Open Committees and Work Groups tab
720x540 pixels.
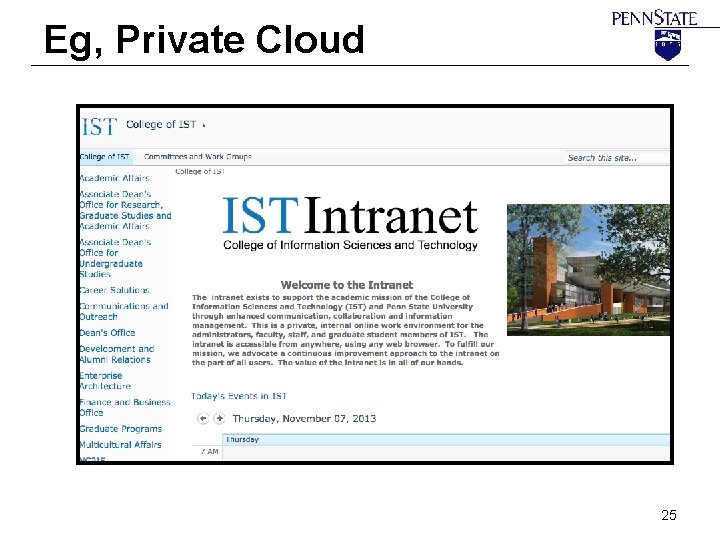click(x=197, y=157)
